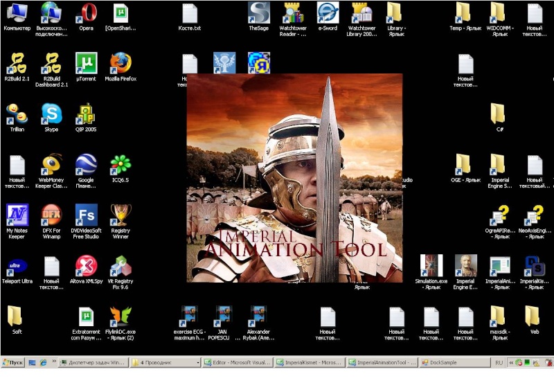
Task: Open the OGE - Ярлык folder shortcut
Action: (465, 168)
